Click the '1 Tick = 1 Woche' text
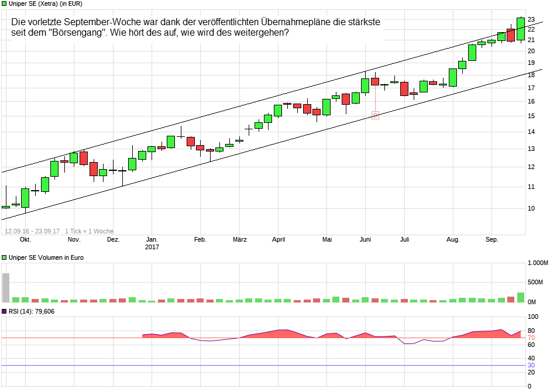550x392 pixels. click(x=89, y=231)
